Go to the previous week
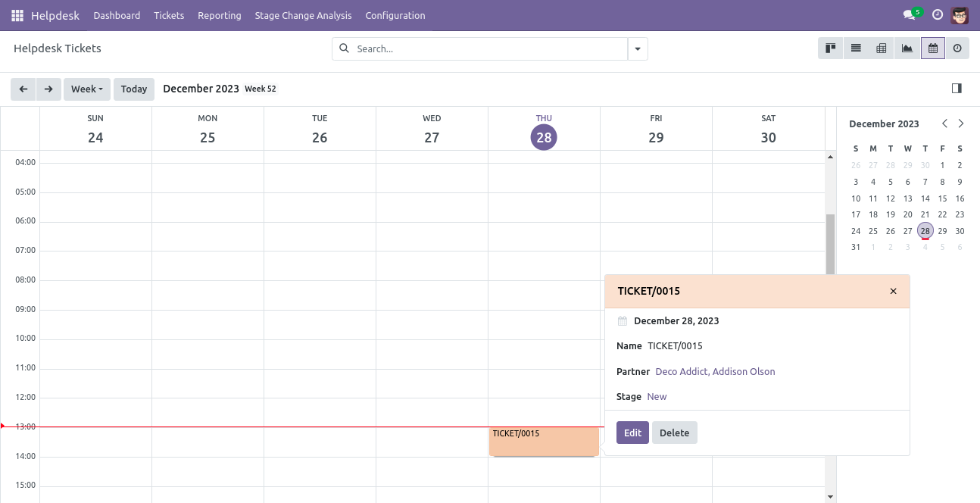This screenshot has height=503, width=980. tap(23, 89)
